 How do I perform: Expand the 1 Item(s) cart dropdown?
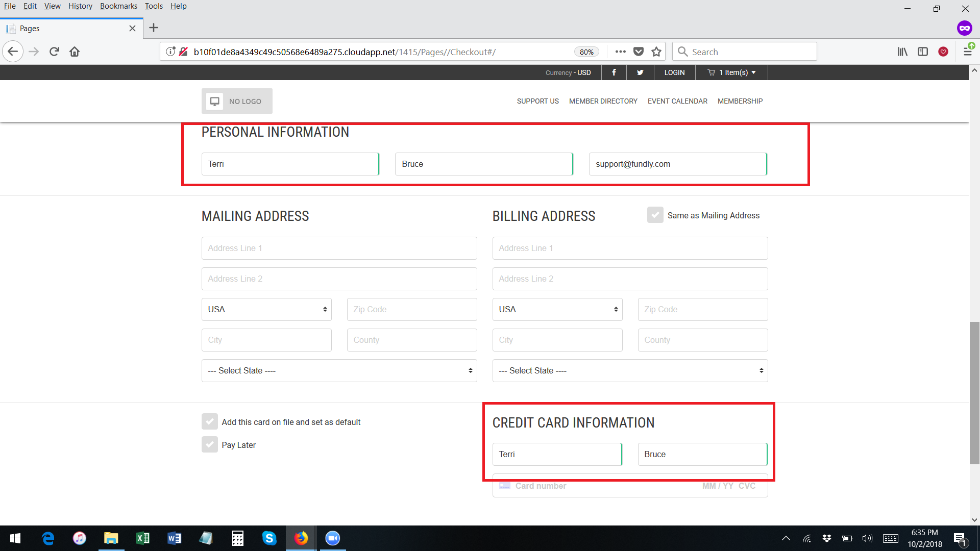point(732,72)
